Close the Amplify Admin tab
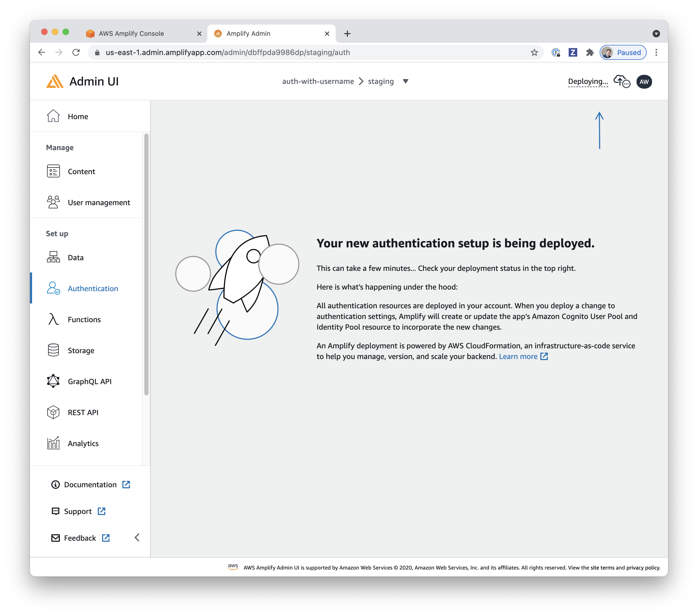This screenshot has width=698, height=616. point(327,33)
